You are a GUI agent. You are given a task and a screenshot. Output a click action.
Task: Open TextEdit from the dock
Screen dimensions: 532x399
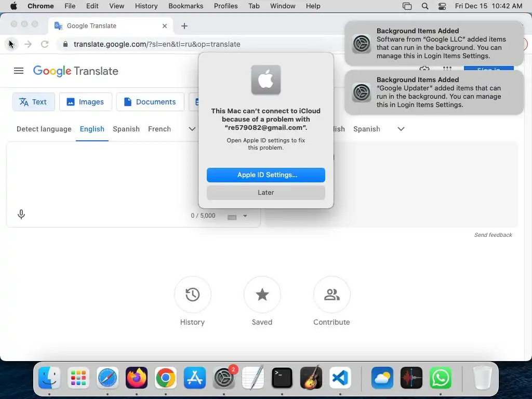(x=253, y=378)
